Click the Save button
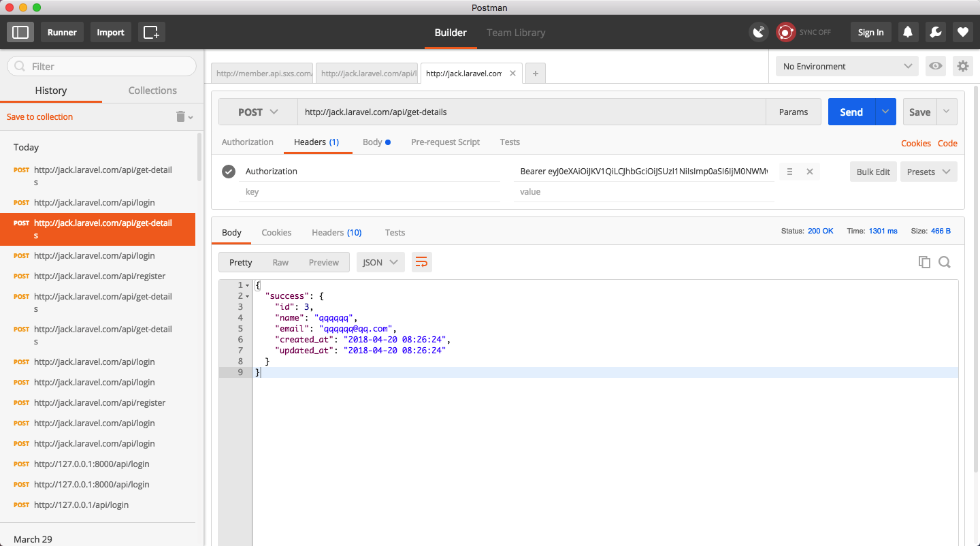The image size is (980, 546). pos(920,112)
